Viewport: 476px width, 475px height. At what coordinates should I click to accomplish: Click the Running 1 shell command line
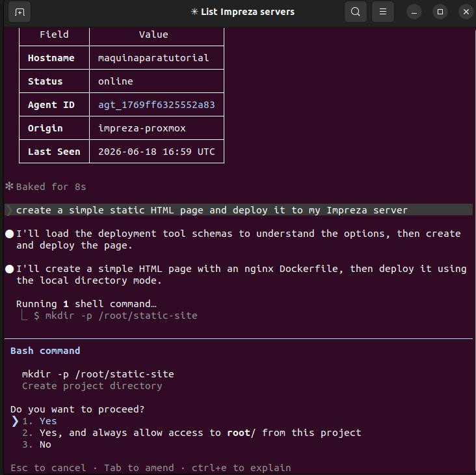(86, 304)
